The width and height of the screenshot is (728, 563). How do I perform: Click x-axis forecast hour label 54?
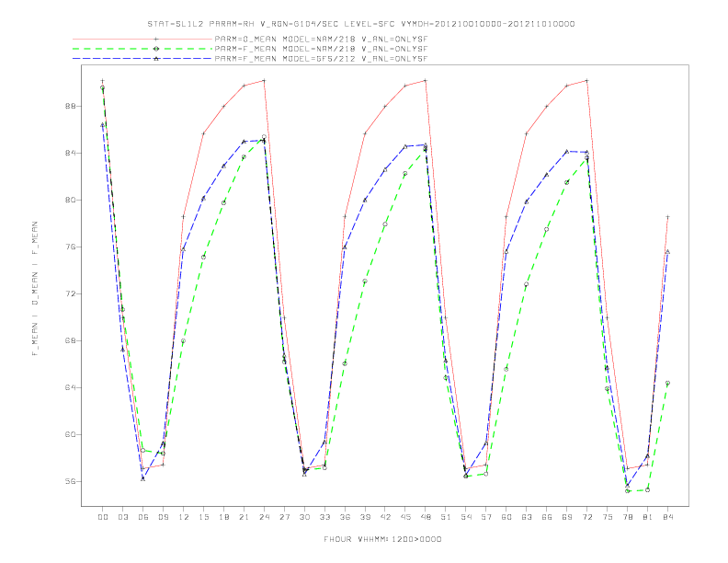tap(466, 517)
